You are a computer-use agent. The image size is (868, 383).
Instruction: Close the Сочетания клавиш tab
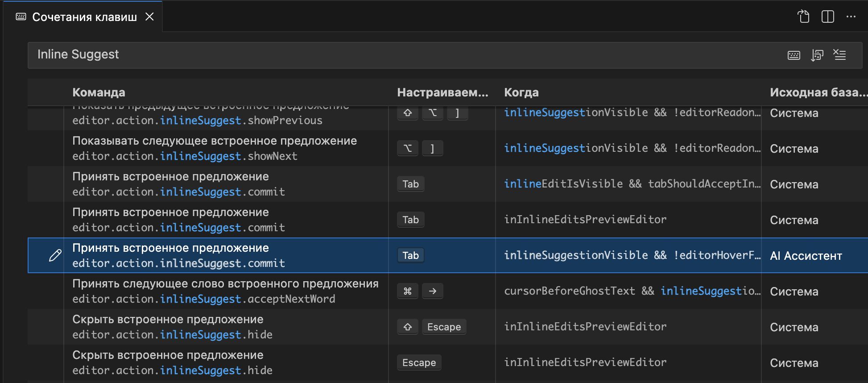[150, 17]
